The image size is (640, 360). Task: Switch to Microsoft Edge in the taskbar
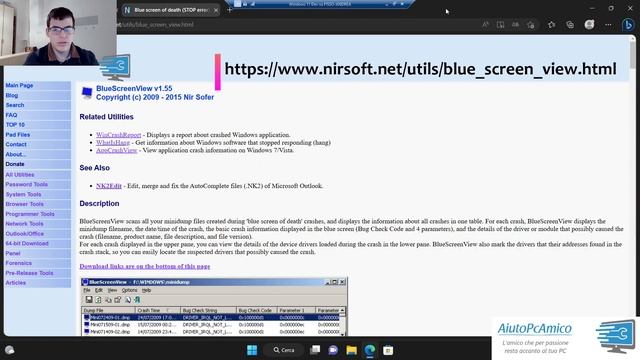370,350
